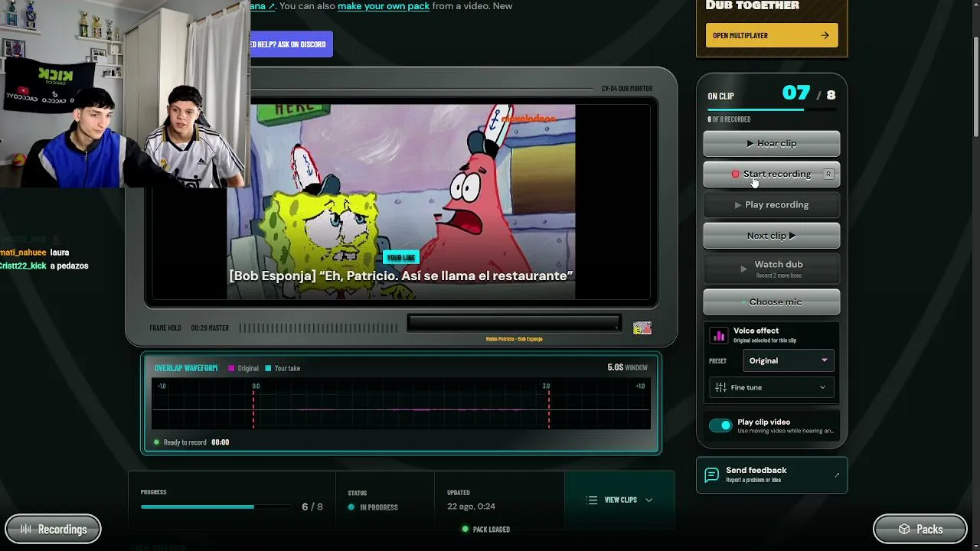Viewport: 980px width, 551px height.
Task: Start recording your dub line
Action: [x=771, y=174]
